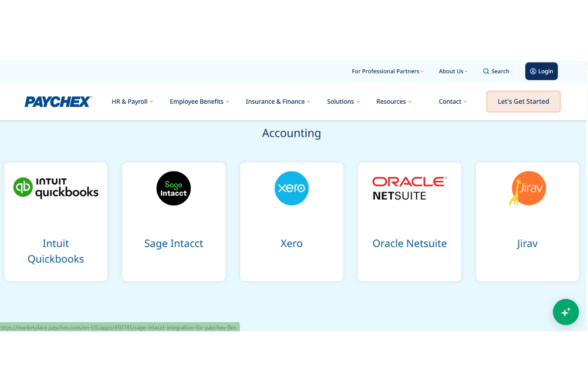This screenshot has width=588, height=392.
Task: Open the green sparkle assistant button
Action: click(566, 312)
